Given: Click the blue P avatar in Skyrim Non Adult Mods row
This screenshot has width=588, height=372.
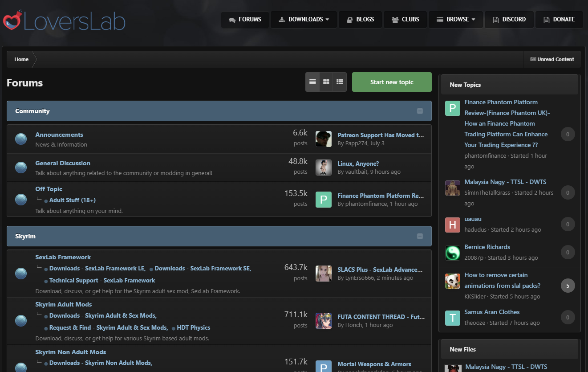Looking at the screenshot, I should pos(324,366).
